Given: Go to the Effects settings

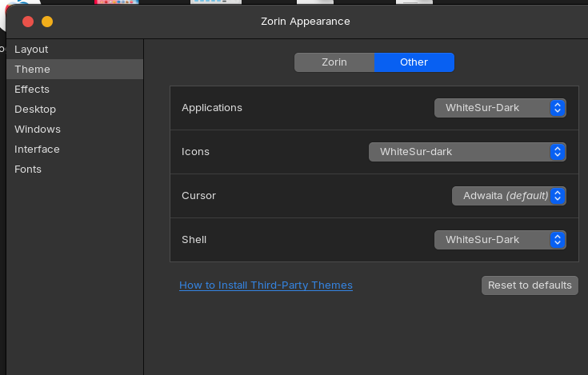Looking at the screenshot, I should point(32,90).
